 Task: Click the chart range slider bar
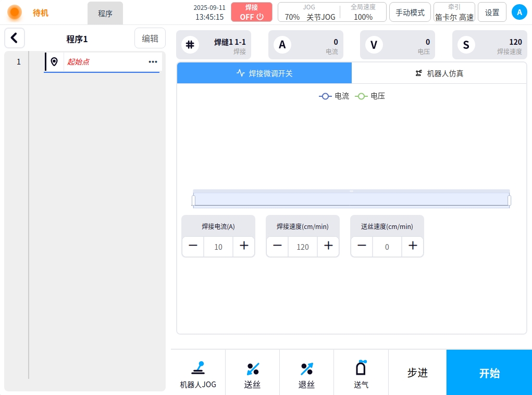point(351,199)
